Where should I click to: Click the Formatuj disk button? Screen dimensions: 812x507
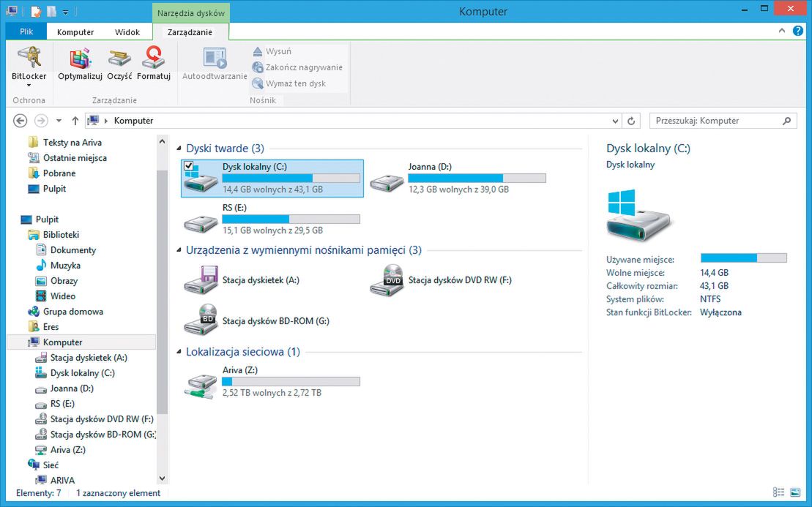pyautogui.click(x=154, y=63)
